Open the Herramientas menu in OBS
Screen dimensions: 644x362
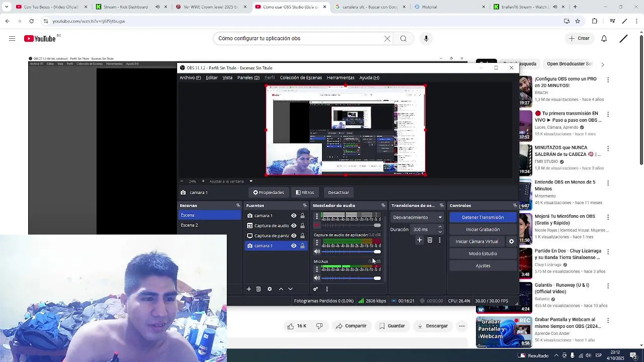coord(341,78)
